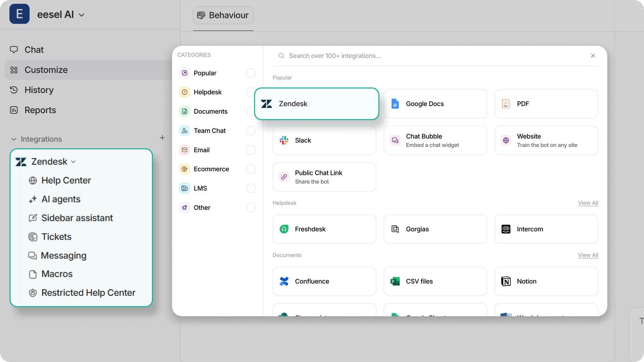644x362 pixels.
Task: Select the Google Docs integration card
Action: (x=435, y=104)
